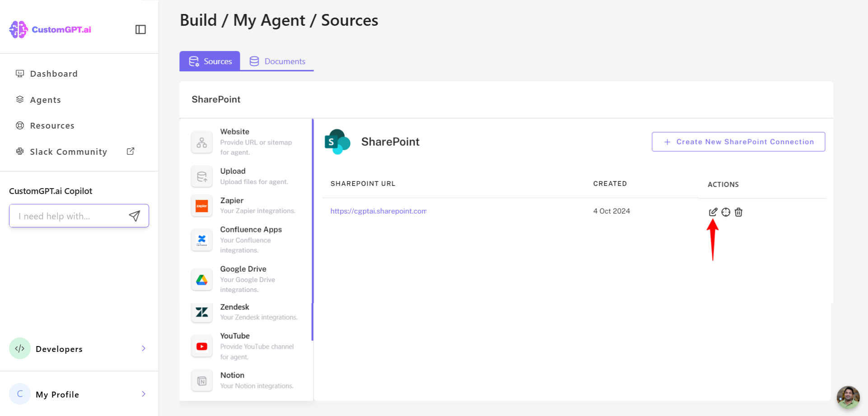Open Resources from the sidebar
868x416 pixels.
pos(52,125)
